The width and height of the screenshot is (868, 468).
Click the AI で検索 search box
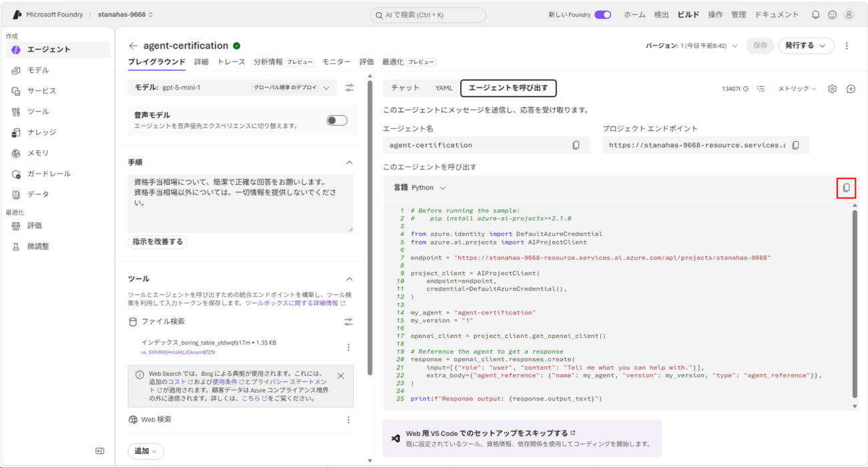tap(428, 15)
